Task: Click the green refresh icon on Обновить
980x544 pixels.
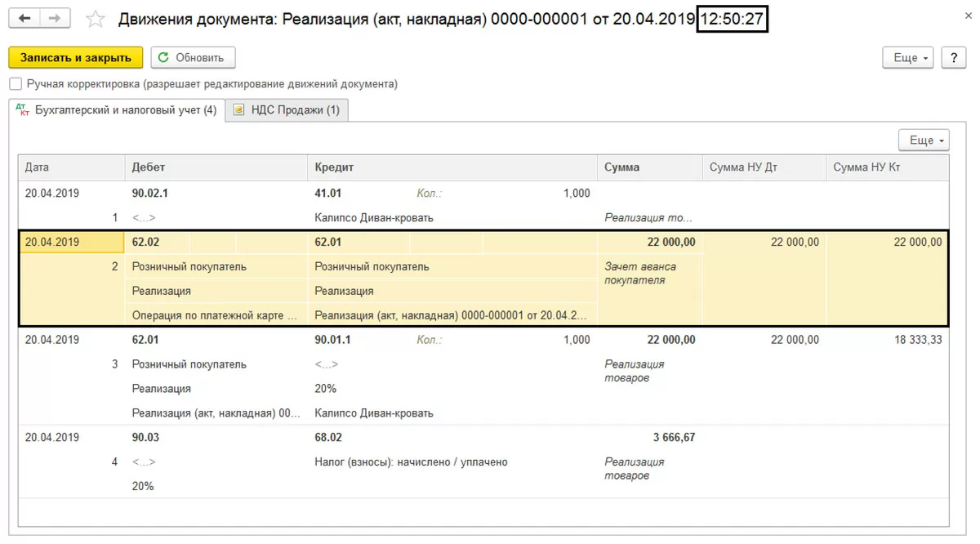Action: click(164, 58)
